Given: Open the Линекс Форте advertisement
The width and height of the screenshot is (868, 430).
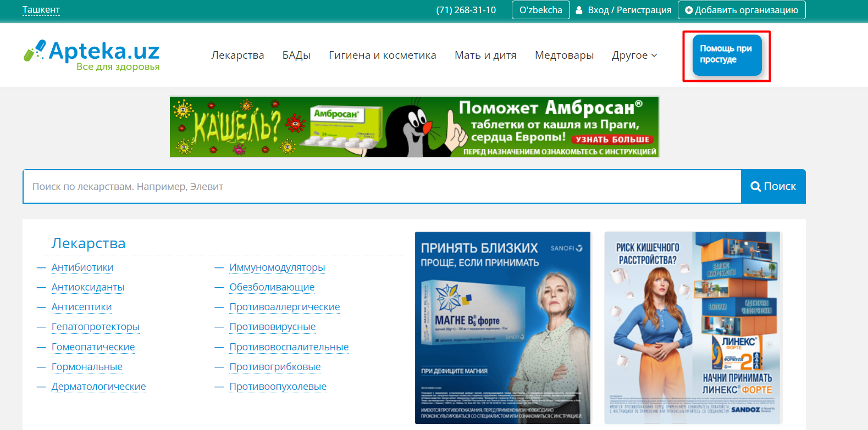Looking at the screenshot, I should (693, 328).
